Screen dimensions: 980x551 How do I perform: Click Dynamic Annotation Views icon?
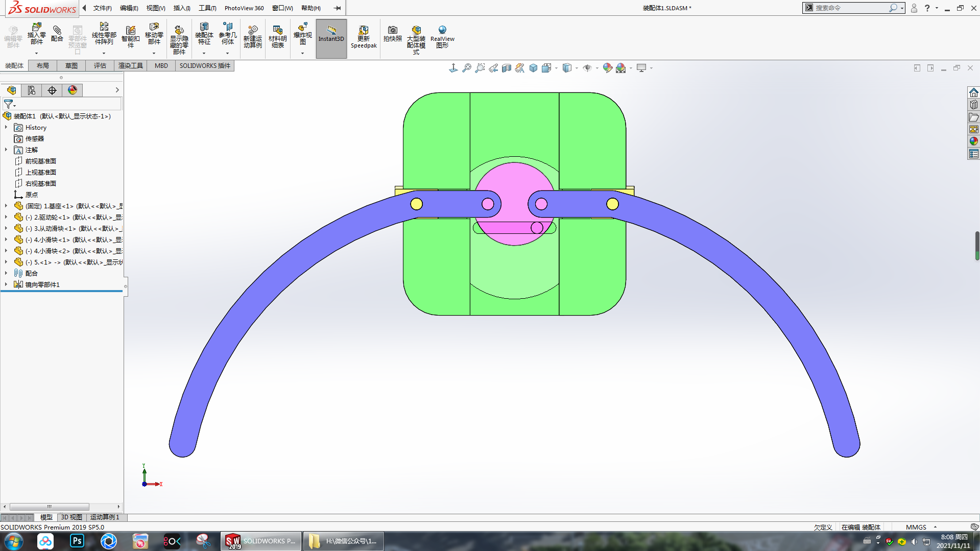(x=520, y=68)
